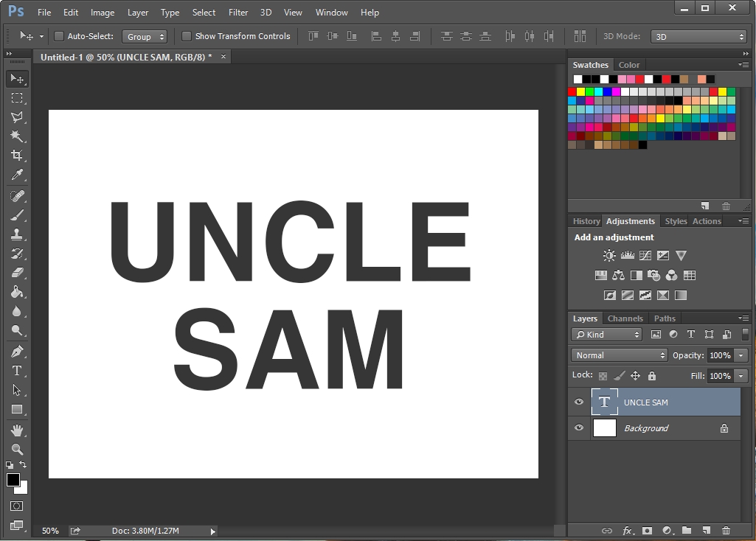This screenshot has width=756, height=541.
Task: Select the Zoom tool
Action: pyautogui.click(x=17, y=450)
